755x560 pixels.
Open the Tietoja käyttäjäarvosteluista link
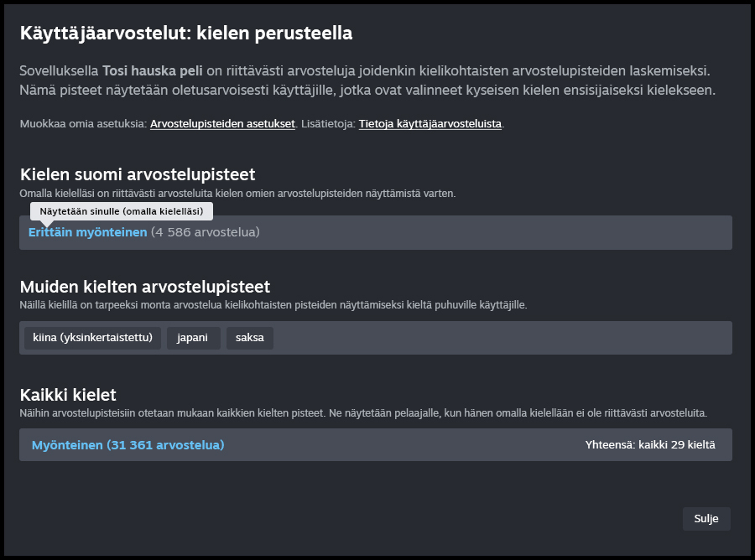(x=430, y=124)
